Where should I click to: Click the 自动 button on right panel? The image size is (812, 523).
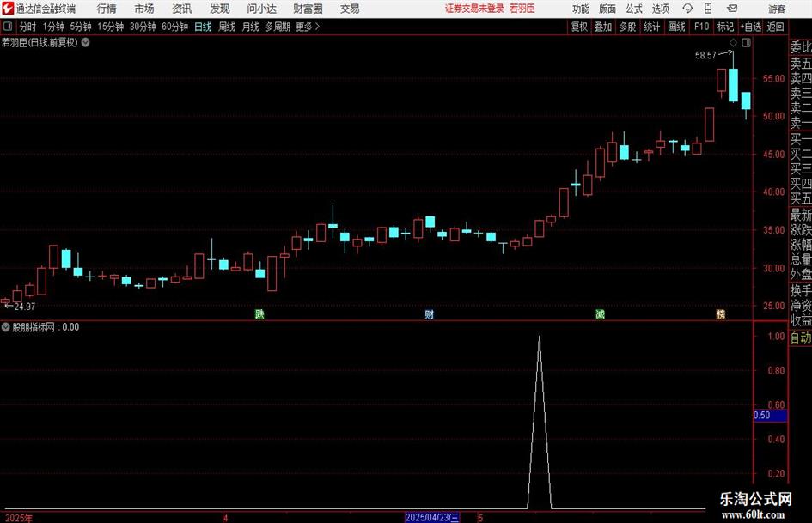pos(801,338)
